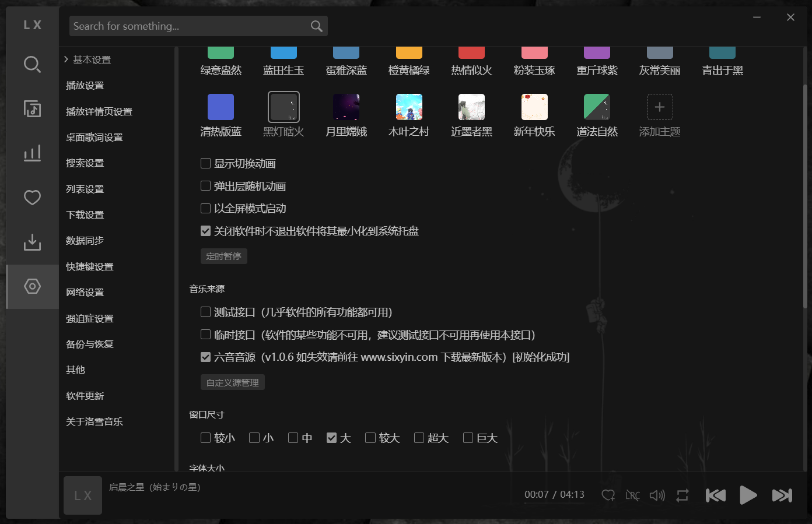
Task: Set window size to 超大
Action: [x=419, y=438]
